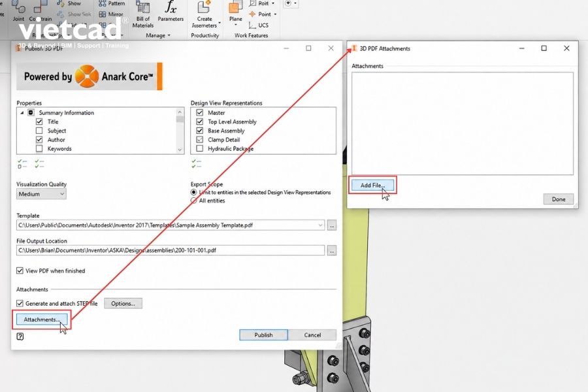Enable the Subject property checkbox
The height and width of the screenshot is (392, 588).
[39, 131]
